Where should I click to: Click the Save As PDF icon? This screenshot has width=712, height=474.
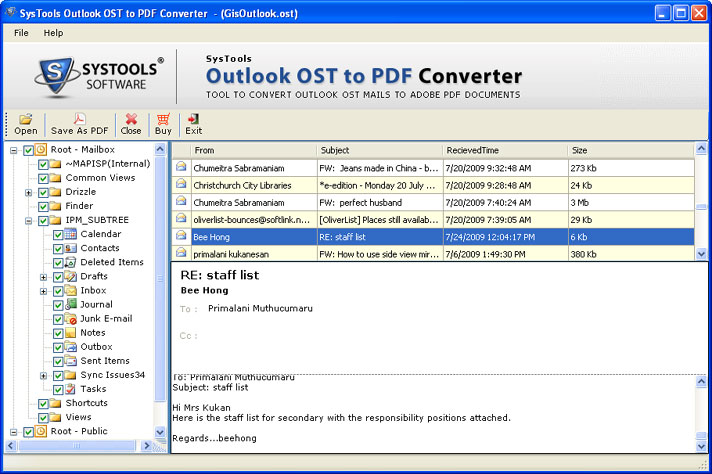pyautogui.click(x=79, y=119)
